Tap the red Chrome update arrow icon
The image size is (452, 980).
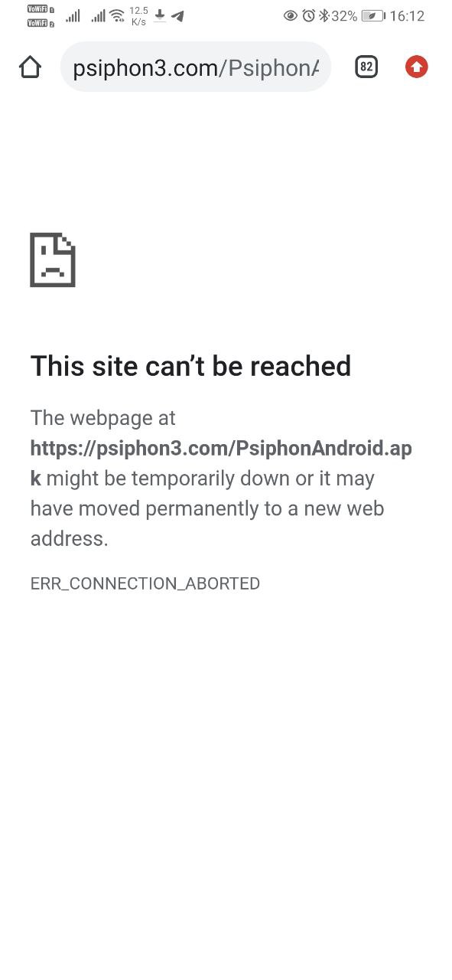(416, 67)
